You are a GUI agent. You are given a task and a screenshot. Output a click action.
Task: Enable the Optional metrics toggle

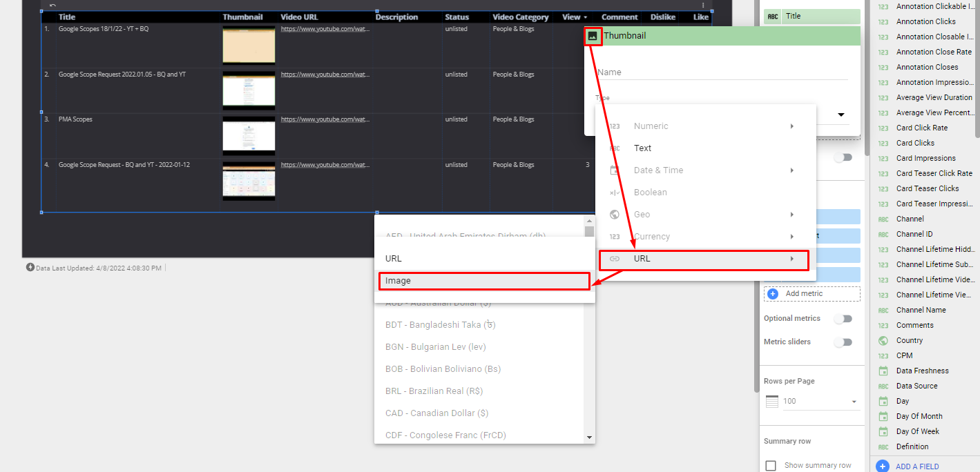click(x=843, y=319)
